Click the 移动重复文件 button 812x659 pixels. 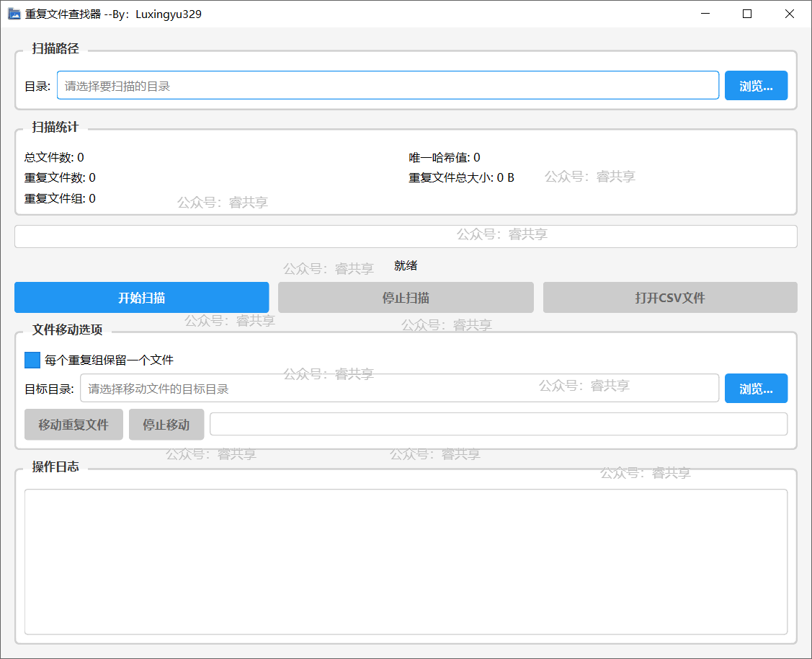point(73,425)
